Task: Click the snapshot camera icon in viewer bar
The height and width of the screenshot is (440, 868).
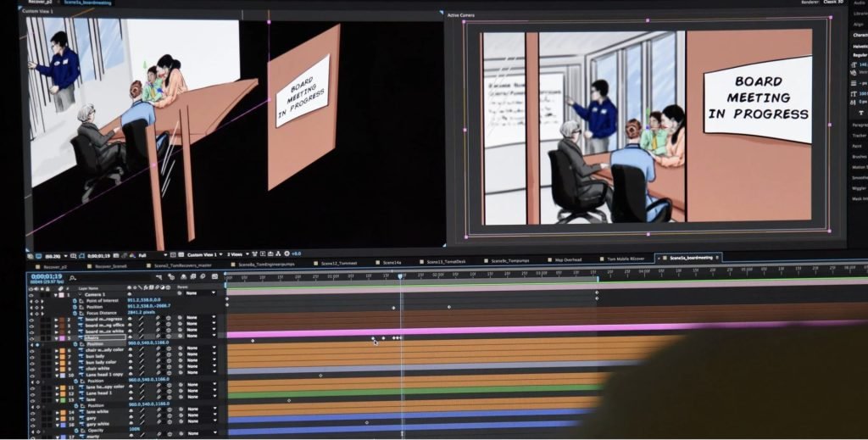Action: (x=116, y=255)
